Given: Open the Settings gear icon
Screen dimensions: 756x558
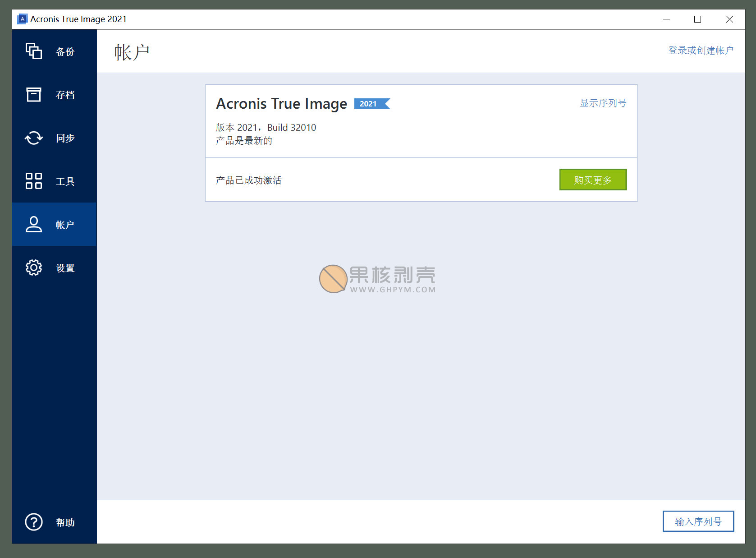Looking at the screenshot, I should click(34, 267).
